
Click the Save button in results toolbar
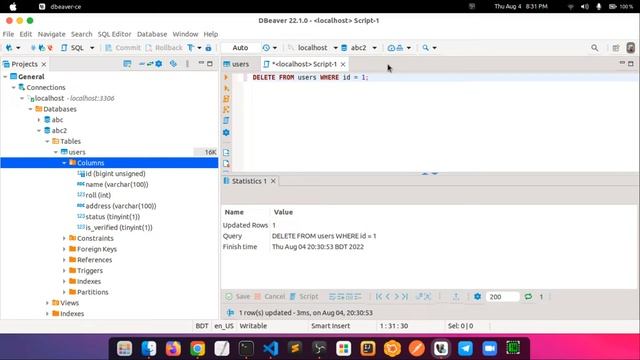[238, 297]
